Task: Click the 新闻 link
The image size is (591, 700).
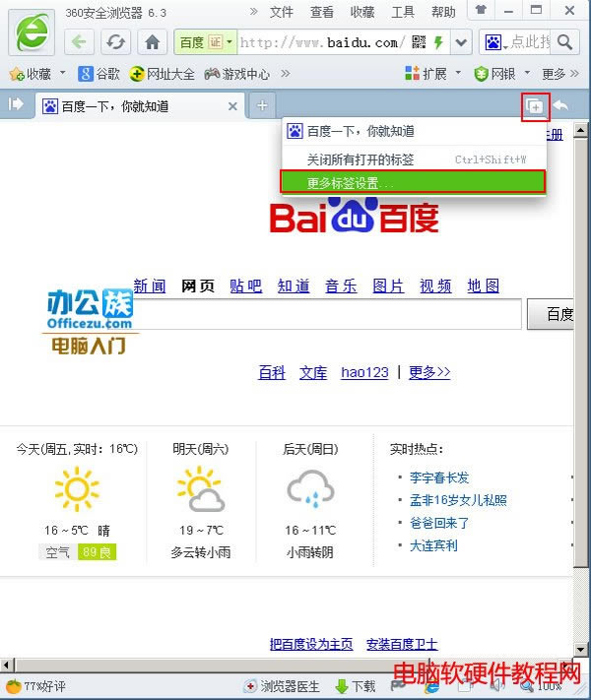Action: pos(150,286)
